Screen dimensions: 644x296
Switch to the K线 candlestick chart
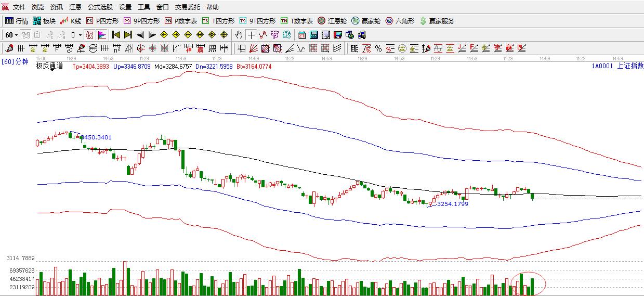coord(71,21)
